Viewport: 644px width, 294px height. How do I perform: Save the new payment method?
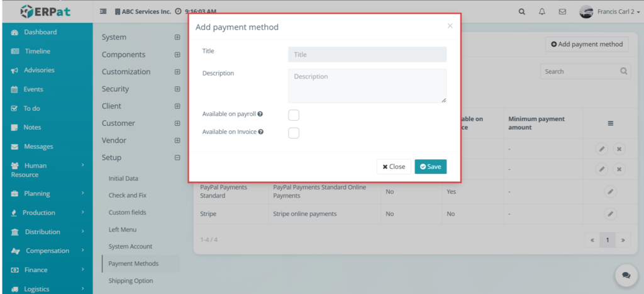[x=430, y=167]
